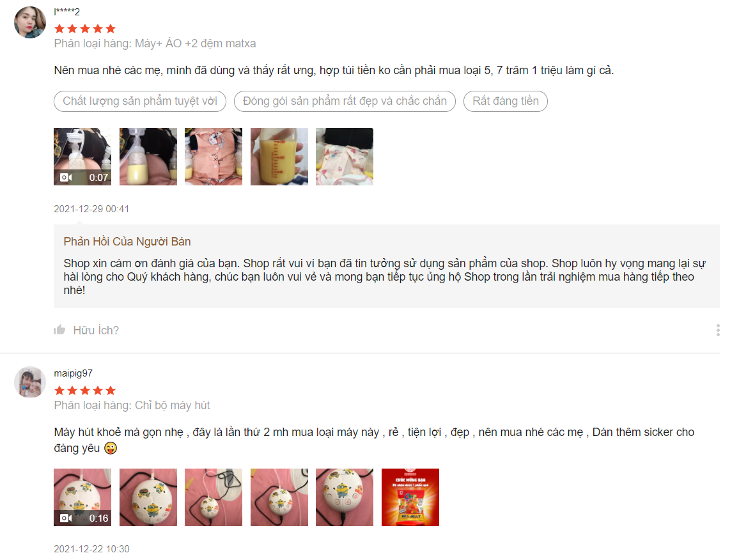Open last minion pump close-up photo

pos(345,497)
